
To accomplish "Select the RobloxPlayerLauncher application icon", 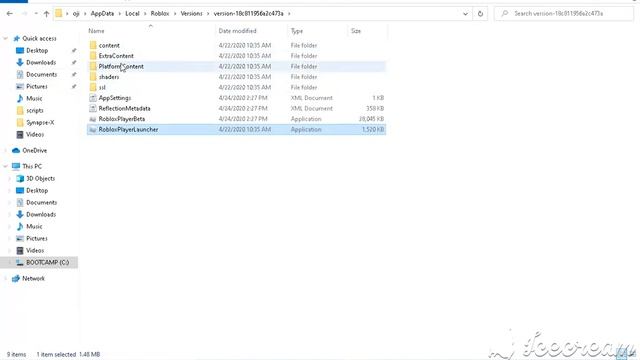I will 93,129.
